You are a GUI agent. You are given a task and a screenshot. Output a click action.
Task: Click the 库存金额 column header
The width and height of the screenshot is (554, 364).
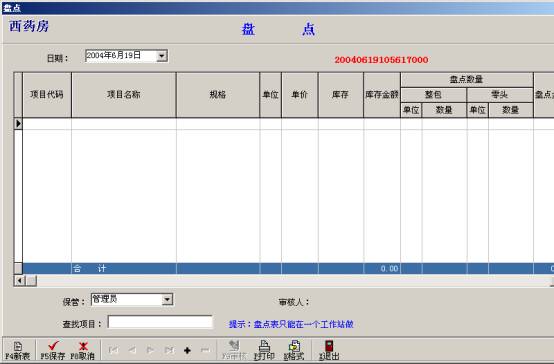tap(382, 95)
